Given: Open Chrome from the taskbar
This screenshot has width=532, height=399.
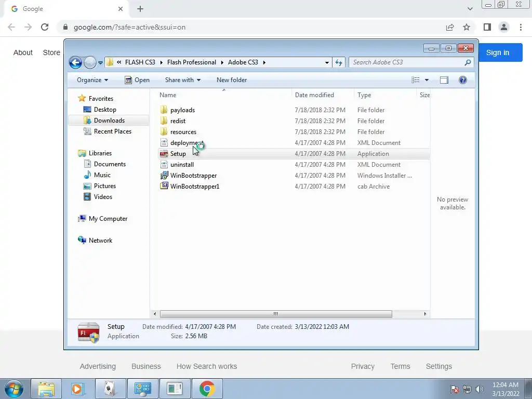Looking at the screenshot, I should [207, 389].
